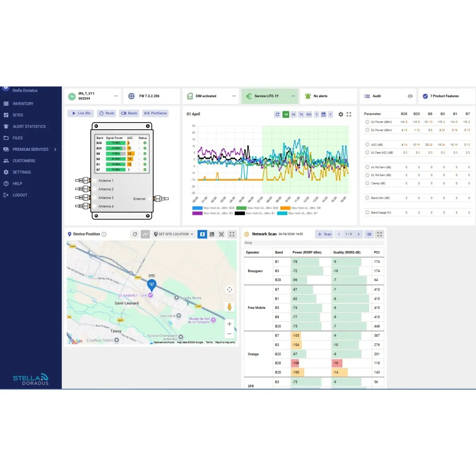476x476 pixels.
Task: Open SET SITE LOCATION dropdown
Action: 173,234
